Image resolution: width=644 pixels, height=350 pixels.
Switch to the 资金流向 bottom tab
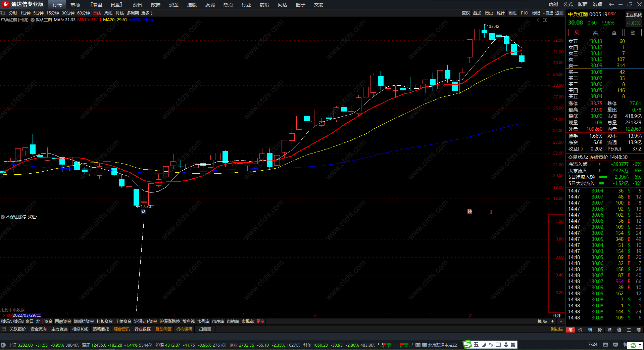click(39, 329)
